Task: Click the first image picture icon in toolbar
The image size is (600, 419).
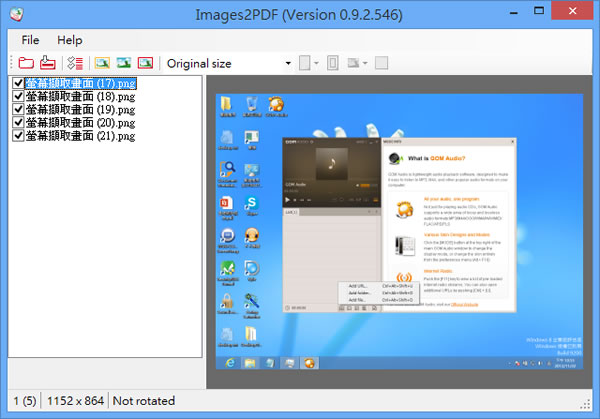Action: [x=102, y=63]
